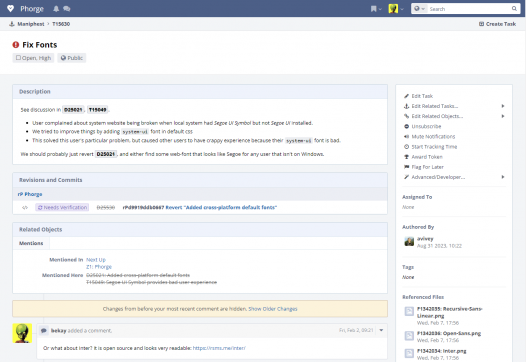Click the Edit Task pencil icon
This screenshot has height=362, width=526.
406,96
